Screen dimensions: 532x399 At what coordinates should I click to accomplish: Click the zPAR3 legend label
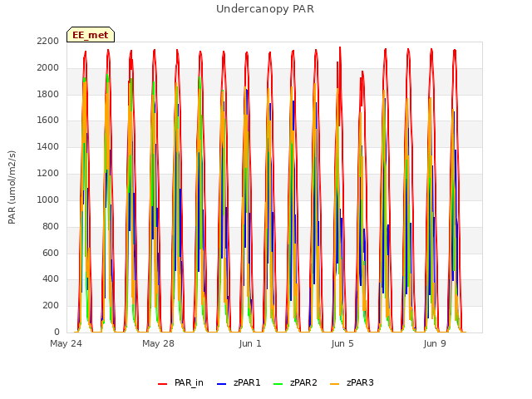(x=360, y=382)
